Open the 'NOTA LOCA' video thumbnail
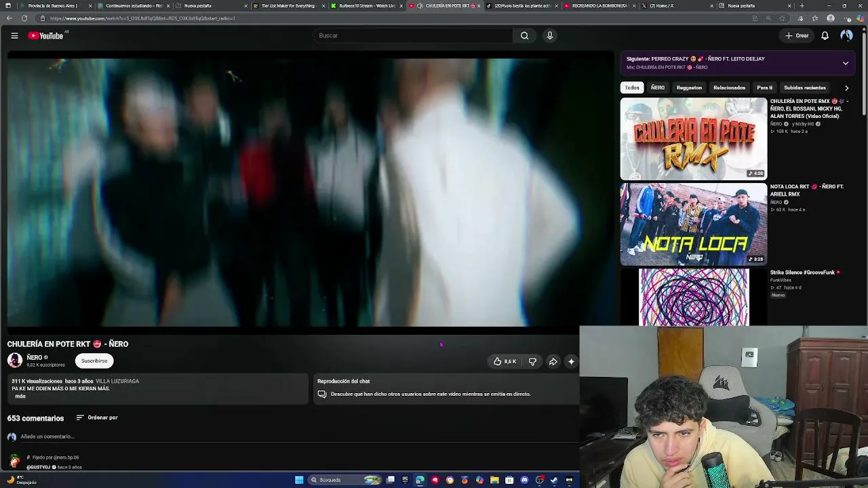This screenshot has height=488, width=868. (x=694, y=224)
